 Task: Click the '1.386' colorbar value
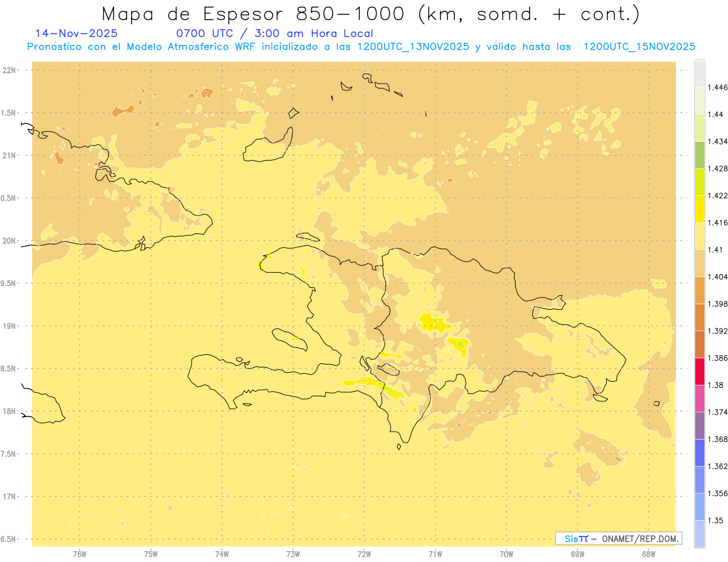point(718,358)
